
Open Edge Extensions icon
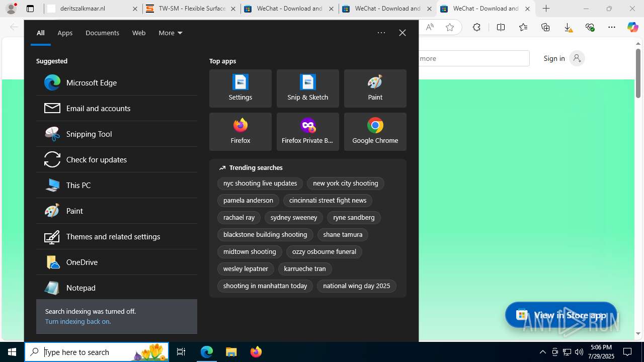point(476,27)
